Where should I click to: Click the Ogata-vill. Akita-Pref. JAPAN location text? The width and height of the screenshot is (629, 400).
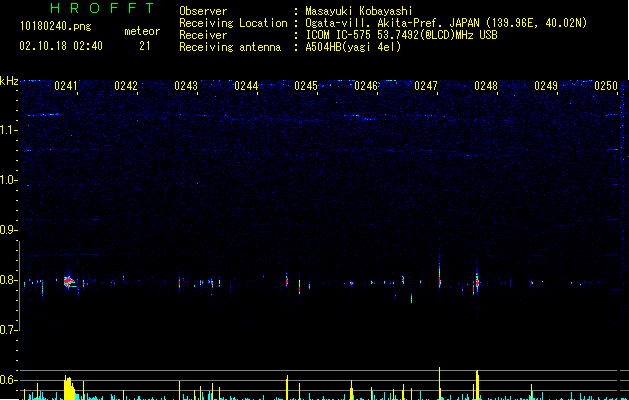point(446,23)
